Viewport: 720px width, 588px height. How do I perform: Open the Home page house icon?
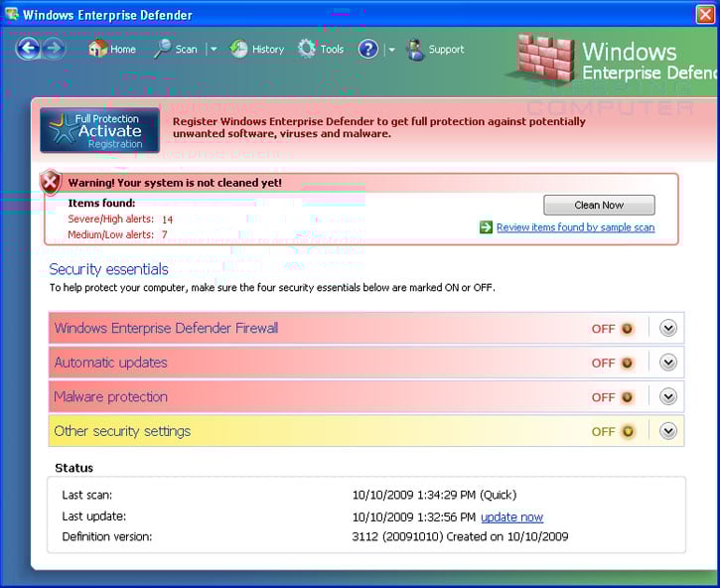point(97,49)
